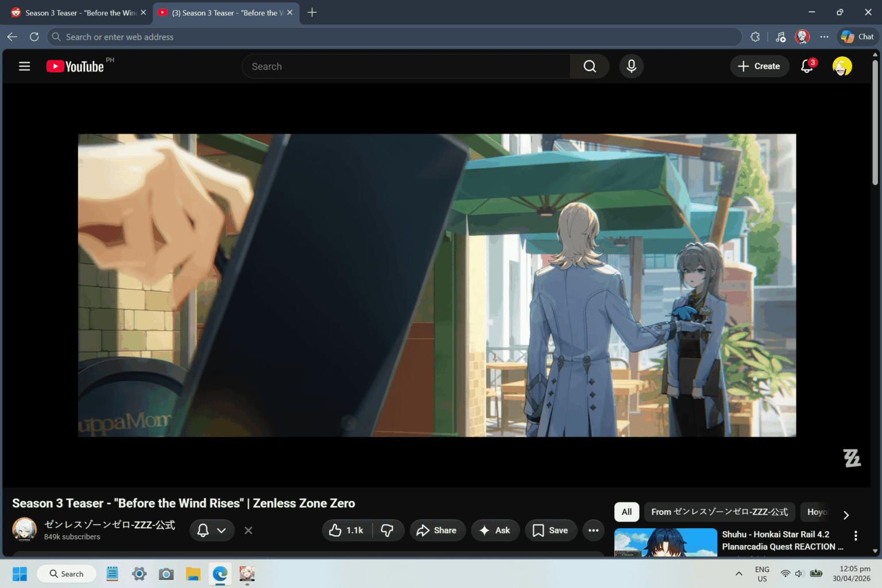The height and width of the screenshot is (588, 882).
Task: Open the ゼンレスゾーンゼロ-ZZZ-公式 channel name link
Action: [110, 525]
